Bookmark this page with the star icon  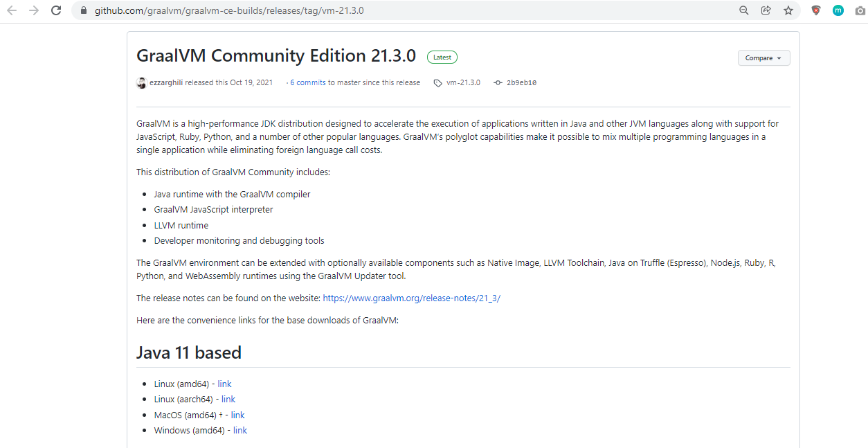coord(788,10)
